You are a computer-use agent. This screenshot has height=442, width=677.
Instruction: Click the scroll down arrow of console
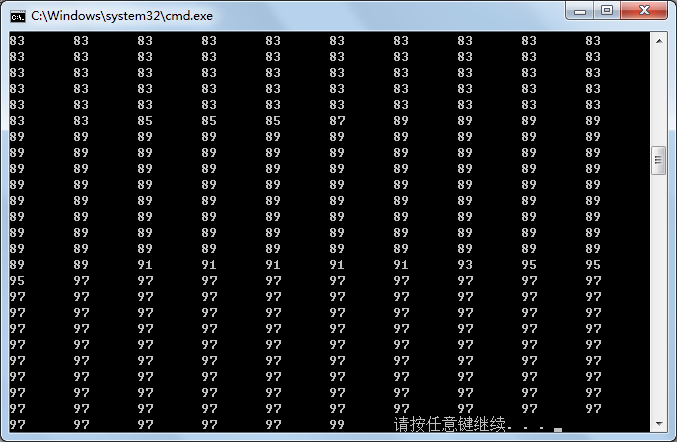pos(659,424)
